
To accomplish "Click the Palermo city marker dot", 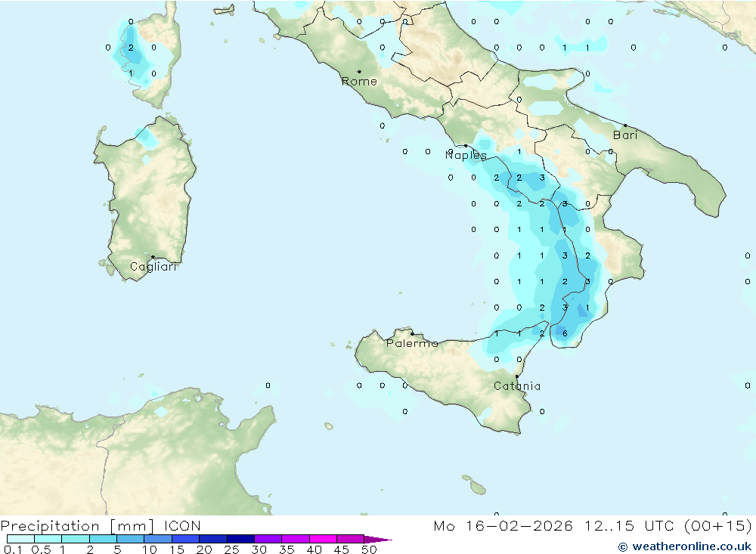I will pos(412,333).
